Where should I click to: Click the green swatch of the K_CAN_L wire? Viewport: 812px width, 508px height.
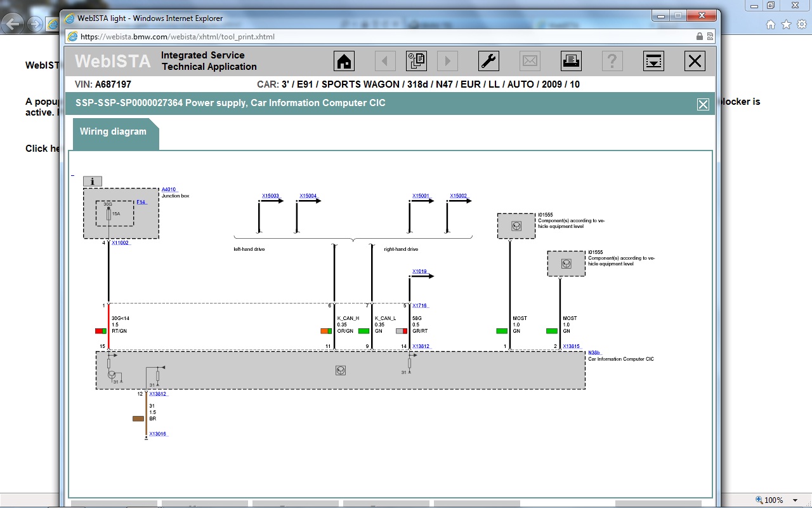pos(363,331)
